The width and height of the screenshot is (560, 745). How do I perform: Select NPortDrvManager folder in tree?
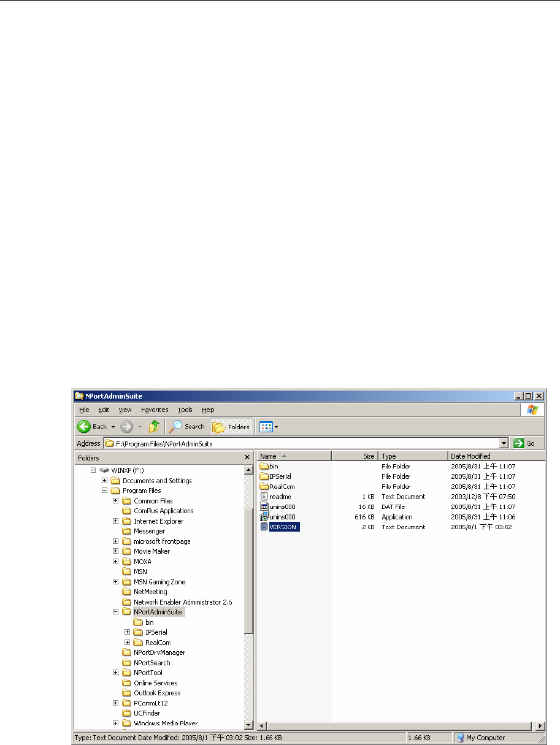pos(153,652)
